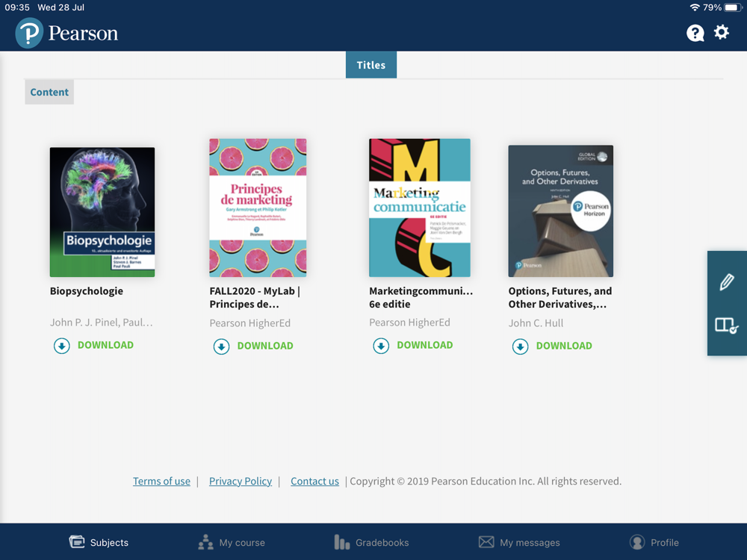Open the help question mark icon
This screenshot has height=560, width=747.
pos(695,33)
